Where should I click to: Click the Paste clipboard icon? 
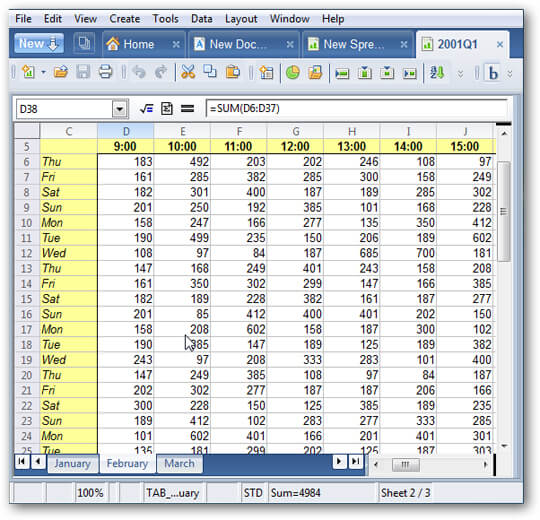tap(233, 72)
